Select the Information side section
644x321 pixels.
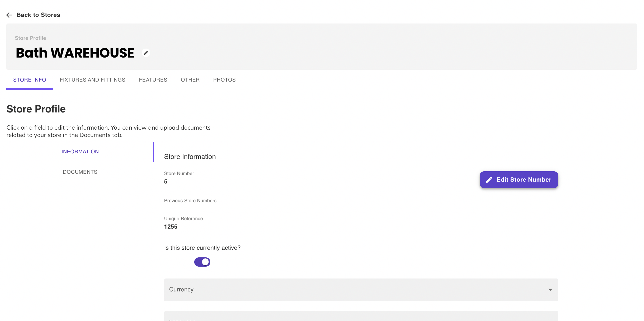pos(80,152)
